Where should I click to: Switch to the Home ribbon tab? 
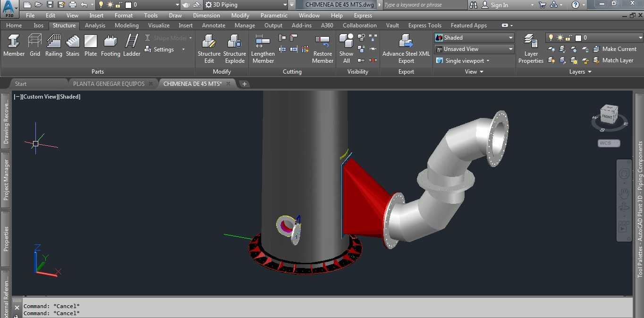tap(14, 25)
